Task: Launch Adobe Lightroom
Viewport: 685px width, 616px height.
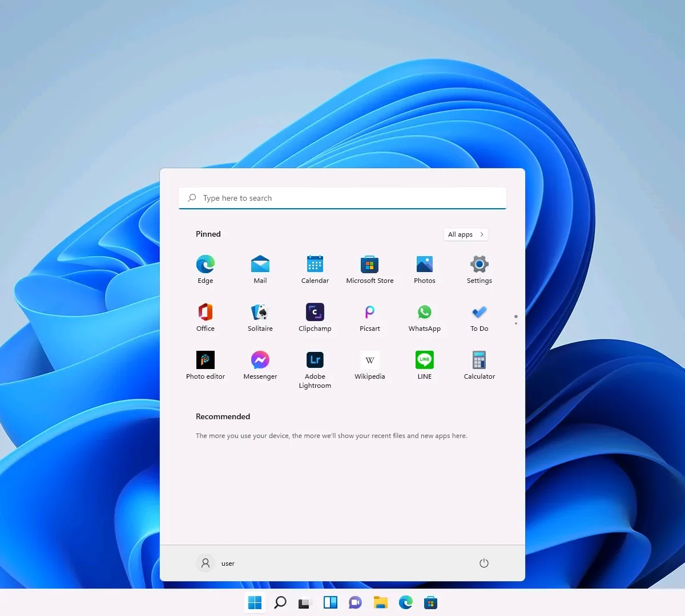Action: [x=315, y=370]
